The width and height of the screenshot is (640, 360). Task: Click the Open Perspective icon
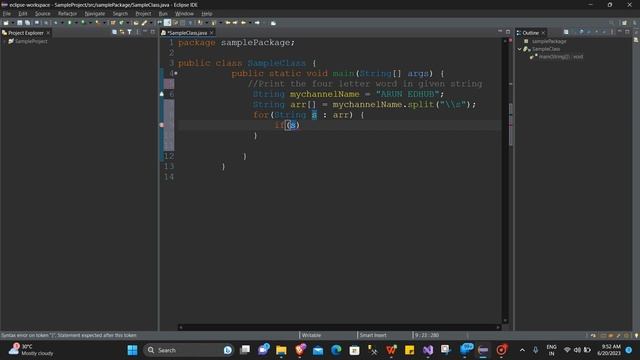(x=624, y=23)
